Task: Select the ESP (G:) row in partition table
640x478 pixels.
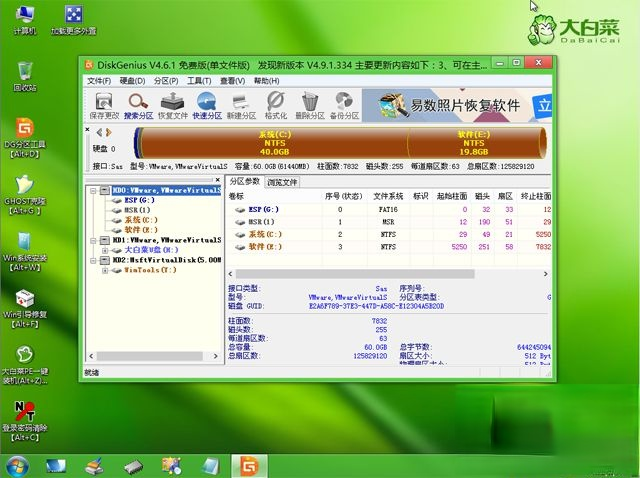Action: [x=389, y=209]
